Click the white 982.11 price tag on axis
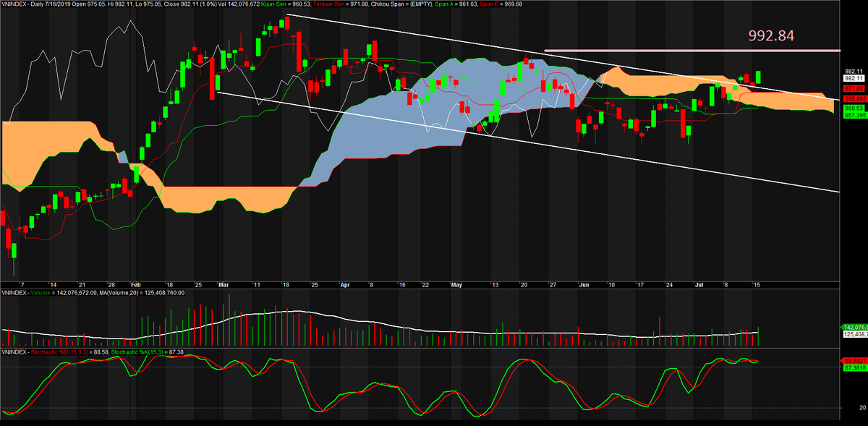The image size is (868, 426). [x=854, y=78]
